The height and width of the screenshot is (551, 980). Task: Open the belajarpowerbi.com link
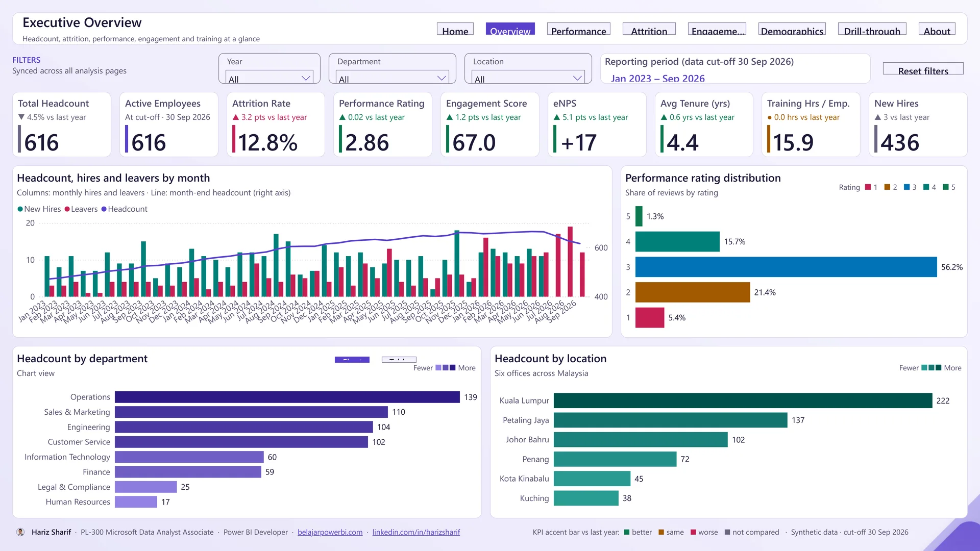(x=330, y=532)
